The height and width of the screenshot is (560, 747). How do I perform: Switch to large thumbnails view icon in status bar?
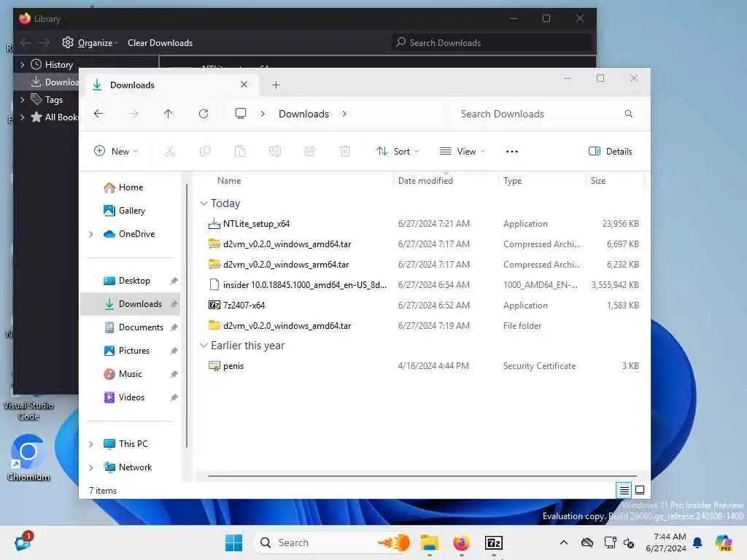640,490
